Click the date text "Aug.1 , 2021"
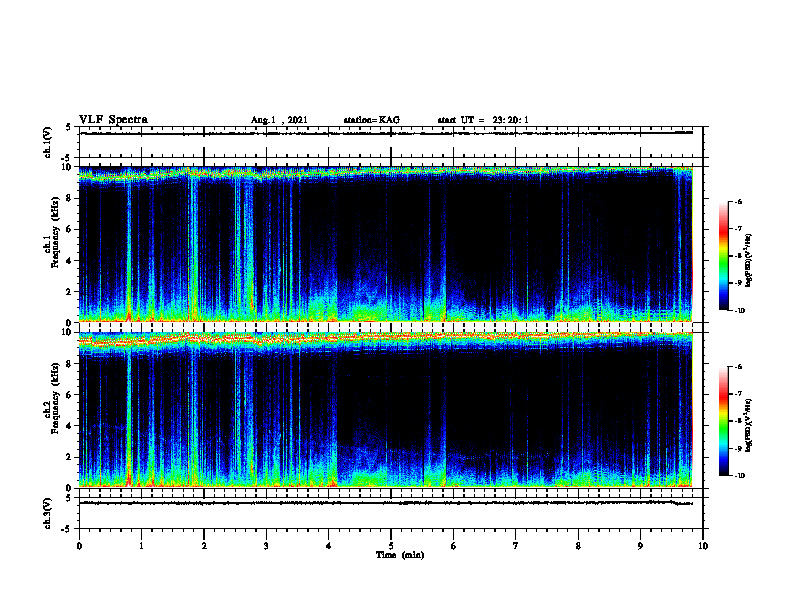 tap(279, 120)
